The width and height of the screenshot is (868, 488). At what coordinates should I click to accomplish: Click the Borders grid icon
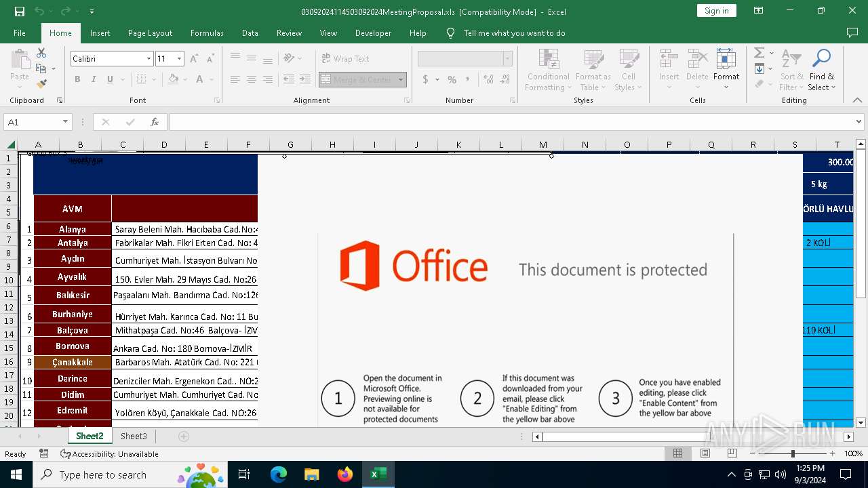(x=141, y=79)
